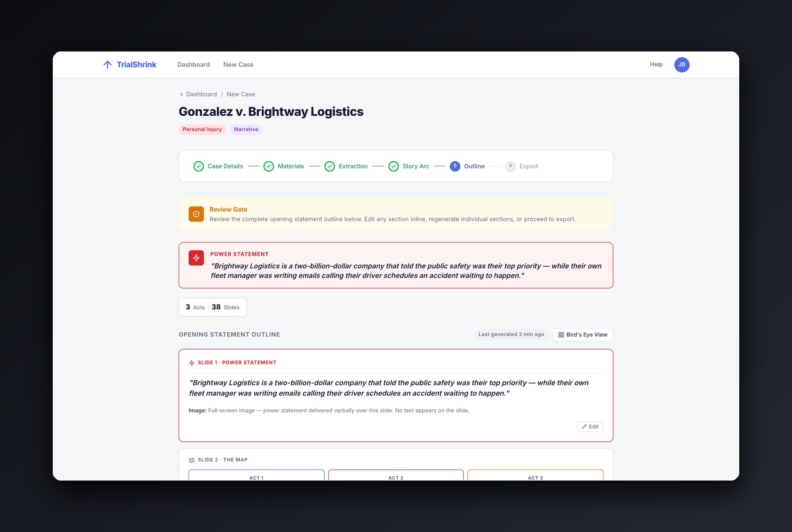The width and height of the screenshot is (792, 532).
Task: Jump to the Story Arc step
Action: point(416,166)
